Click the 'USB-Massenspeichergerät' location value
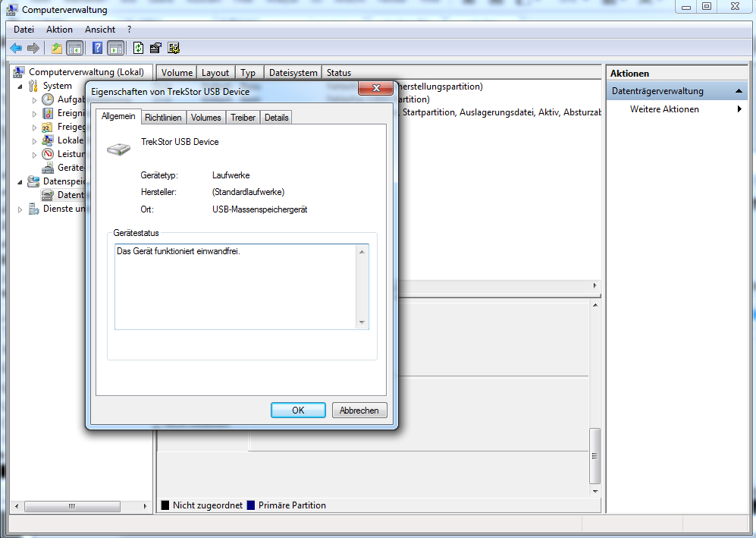 pos(260,209)
